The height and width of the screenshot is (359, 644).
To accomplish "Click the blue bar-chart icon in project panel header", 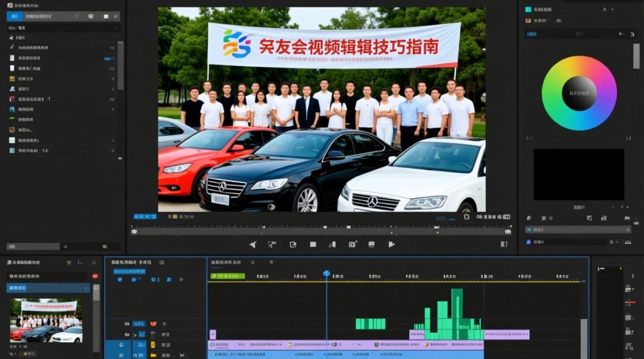I will click(x=80, y=263).
